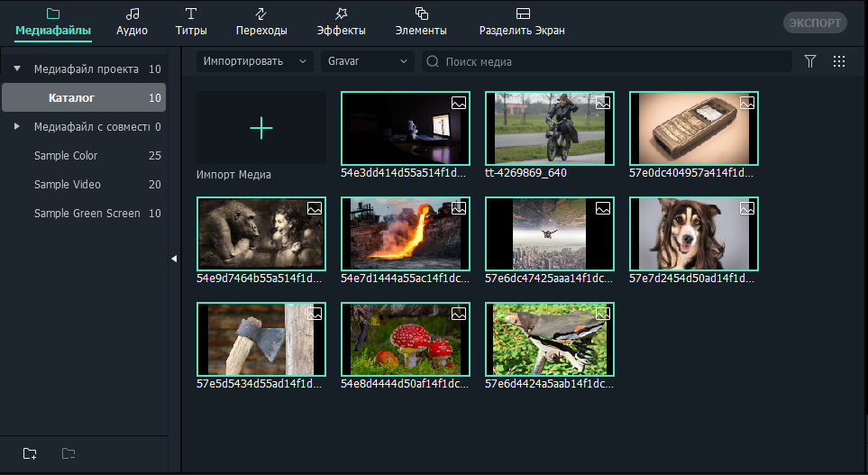This screenshot has height=475, width=868.
Task: Collapse the left sidebar panel arrow
Action: 174,259
